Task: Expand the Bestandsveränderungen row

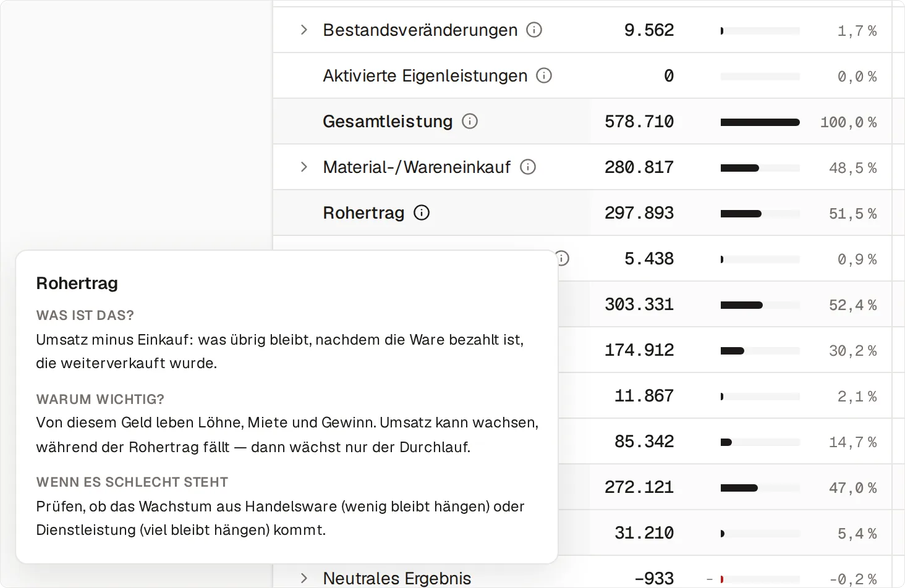Action: (x=304, y=30)
